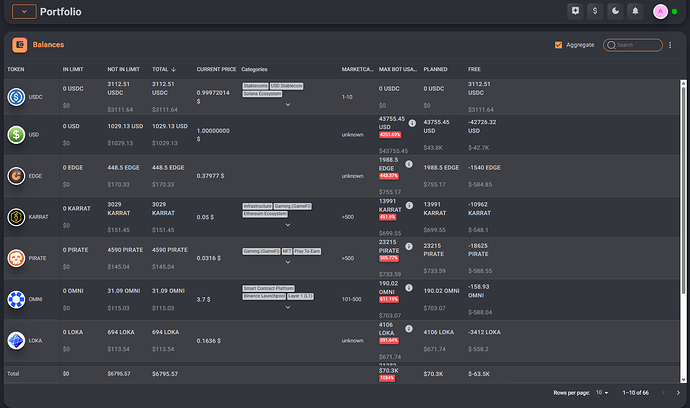Click the USDC token icon
The image size is (690, 408).
point(16,96)
